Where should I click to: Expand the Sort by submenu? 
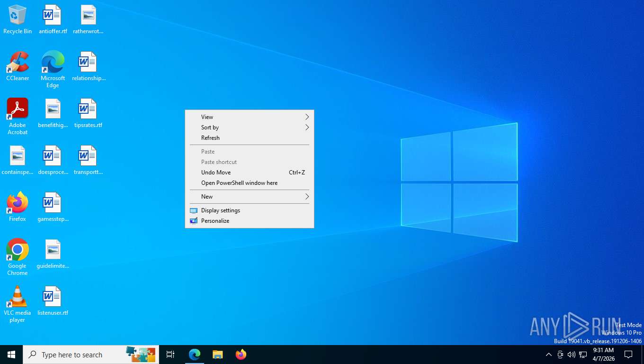(249, 127)
